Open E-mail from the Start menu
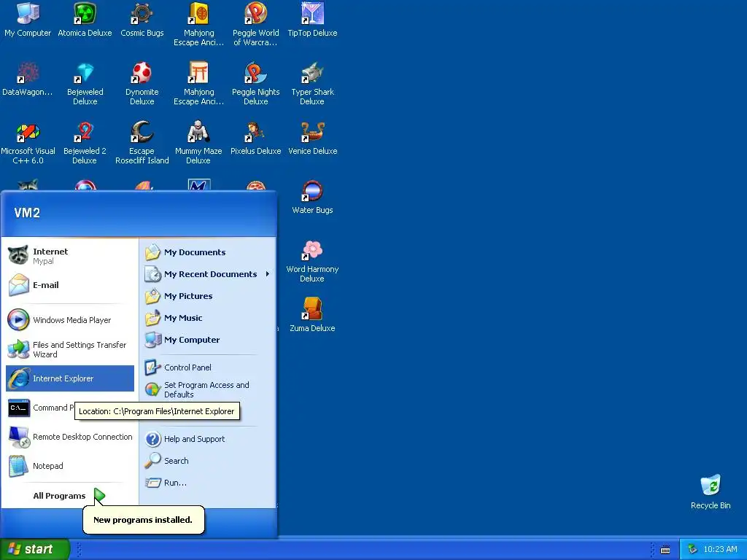Screen dimensions: 747x560 coord(70,285)
